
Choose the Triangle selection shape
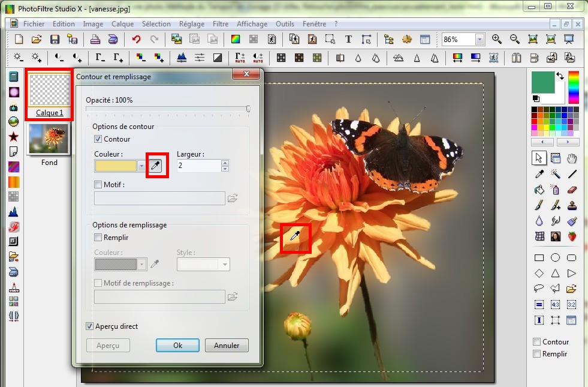coord(556,273)
